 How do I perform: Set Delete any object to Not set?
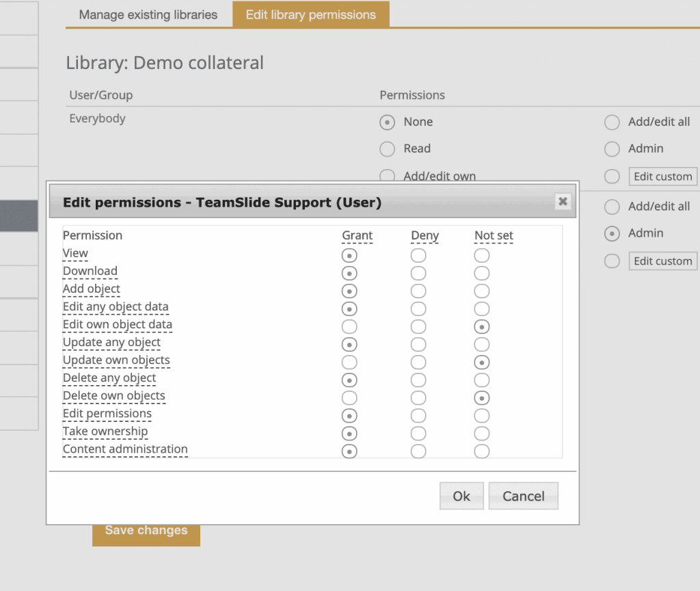(x=481, y=380)
